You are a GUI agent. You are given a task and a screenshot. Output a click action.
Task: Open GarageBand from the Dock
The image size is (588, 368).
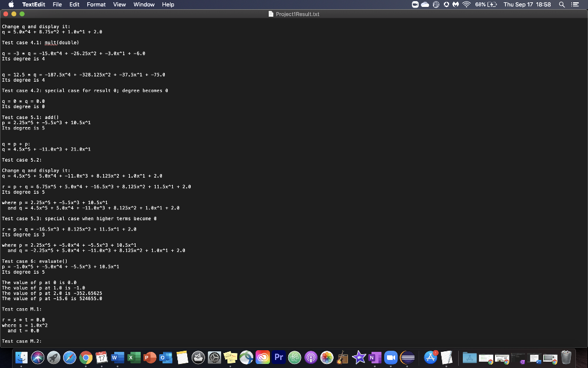343,358
